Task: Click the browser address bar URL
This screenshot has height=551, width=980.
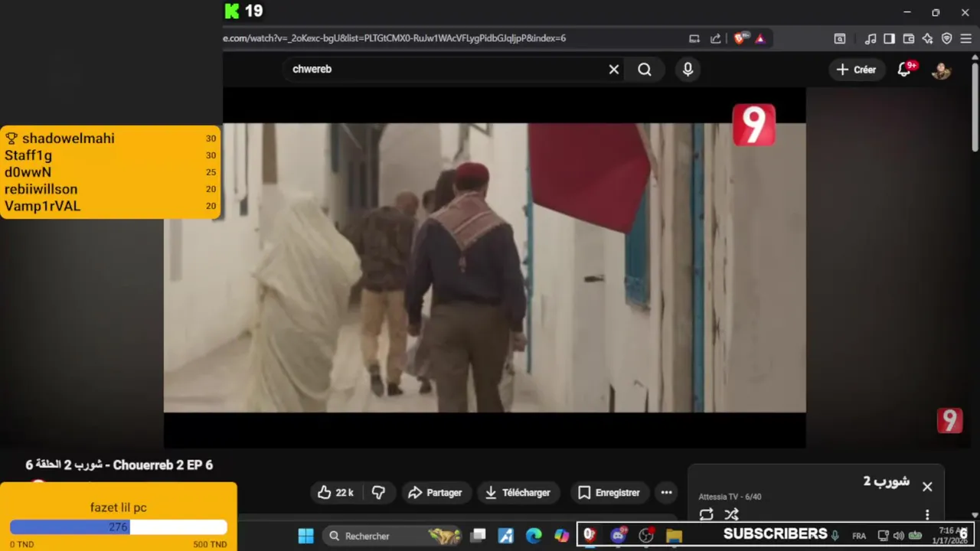Action: coord(394,38)
